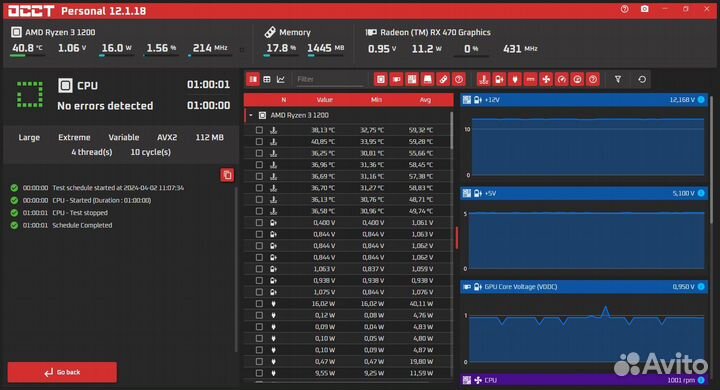Toggle the motherboard hardware filter icon

[412, 79]
